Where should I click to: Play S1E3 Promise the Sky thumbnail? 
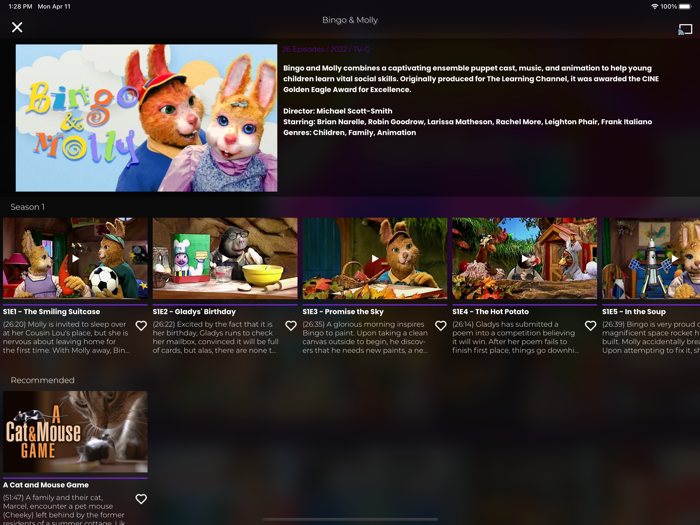pyautogui.click(x=375, y=258)
